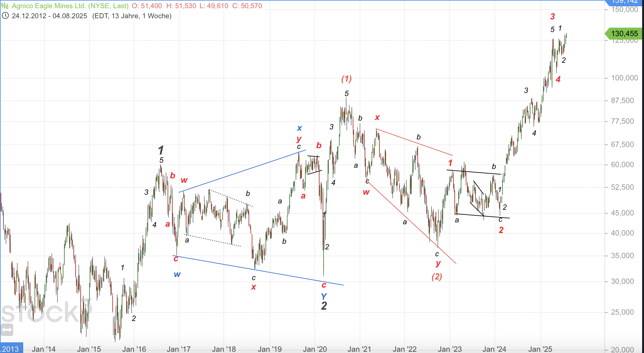Select the large bold 2 wave label
Viewport: 644px width, 353px height.
click(x=324, y=306)
